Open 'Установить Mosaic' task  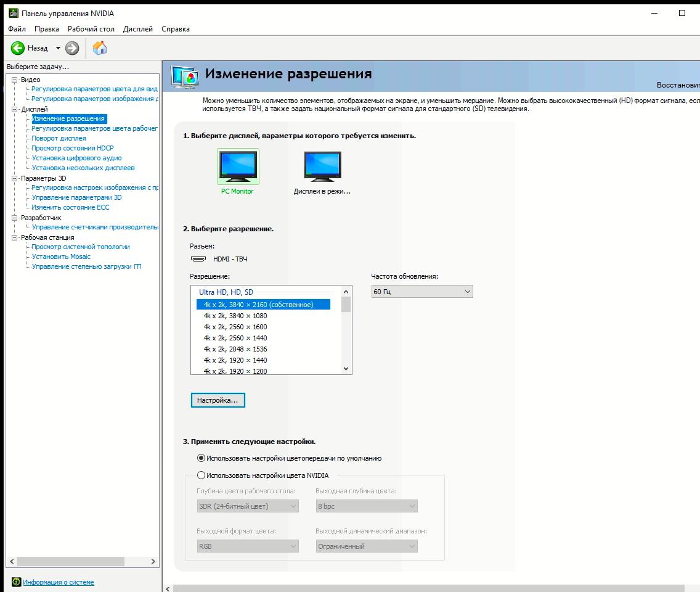(61, 257)
